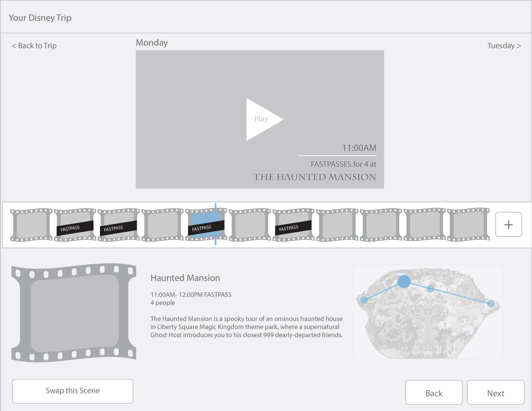Click the leftmost blue dot on map
The image size is (532, 411).
pos(364,300)
